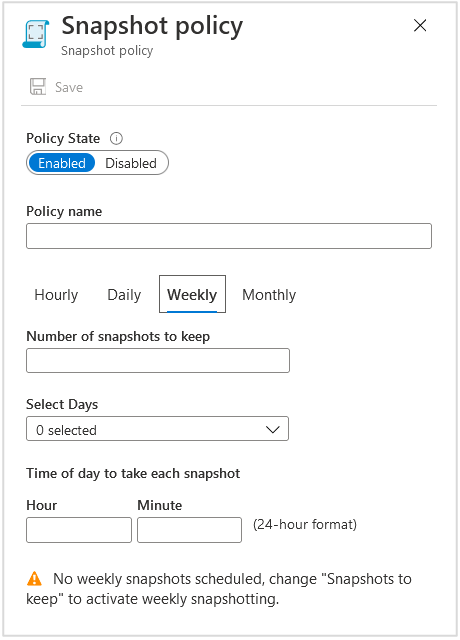Set Policy State to Enabled
The width and height of the screenshot is (460, 640).
coord(62,163)
